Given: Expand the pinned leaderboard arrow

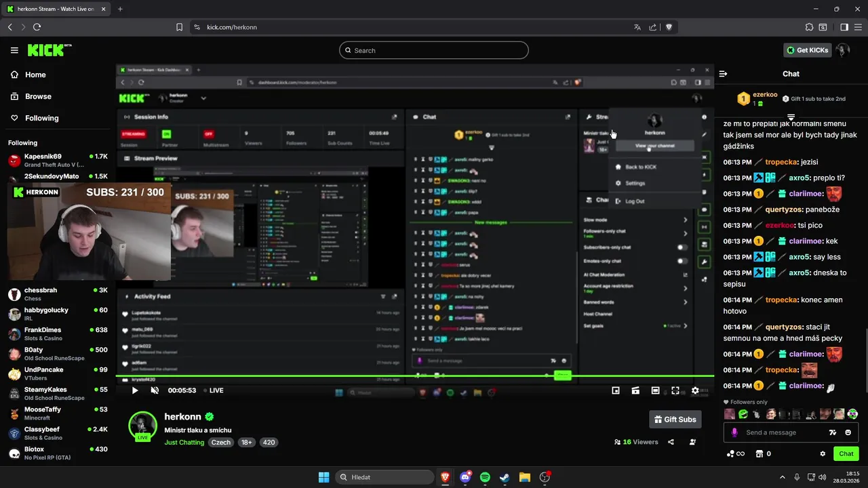Looking at the screenshot, I should pyautogui.click(x=791, y=117).
